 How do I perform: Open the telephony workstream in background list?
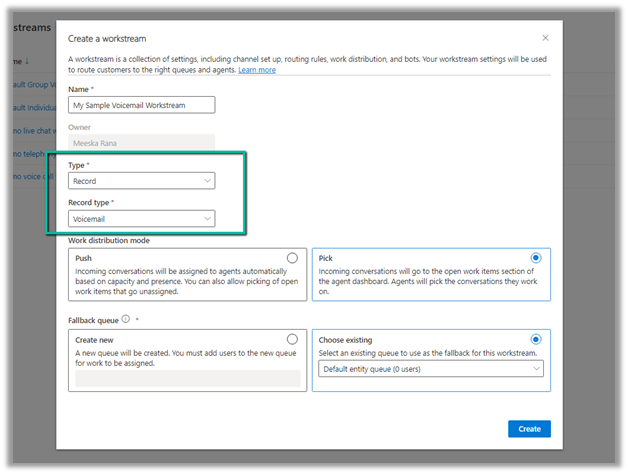pos(30,155)
